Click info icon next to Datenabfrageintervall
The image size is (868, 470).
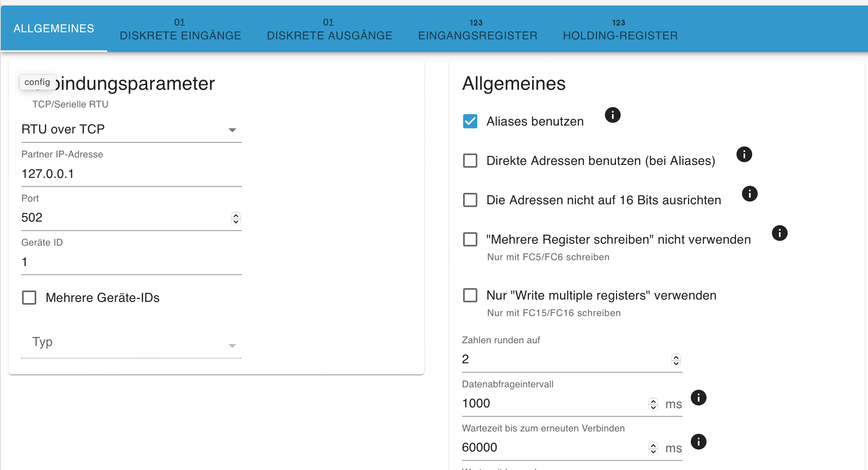(698, 398)
